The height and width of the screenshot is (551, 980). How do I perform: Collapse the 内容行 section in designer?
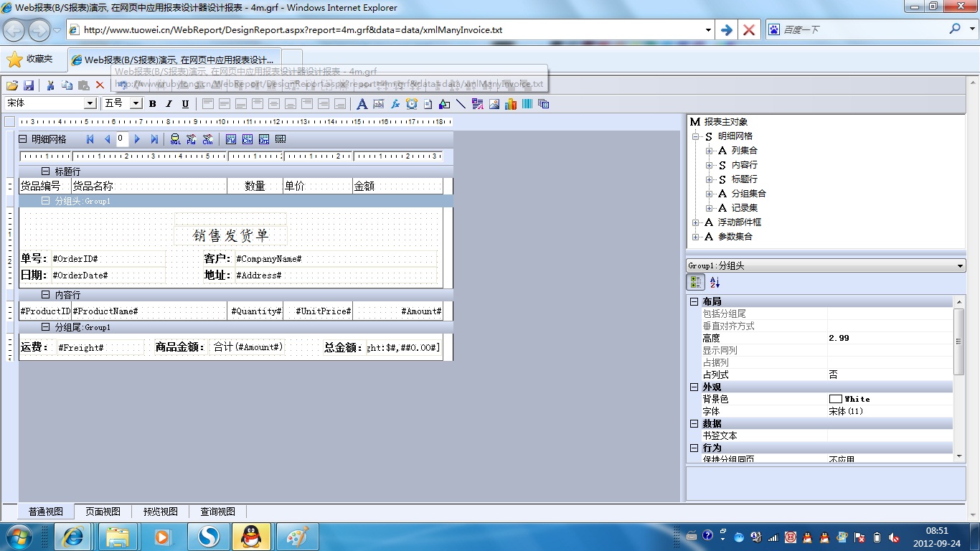pyautogui.click(x=45, y=295)
